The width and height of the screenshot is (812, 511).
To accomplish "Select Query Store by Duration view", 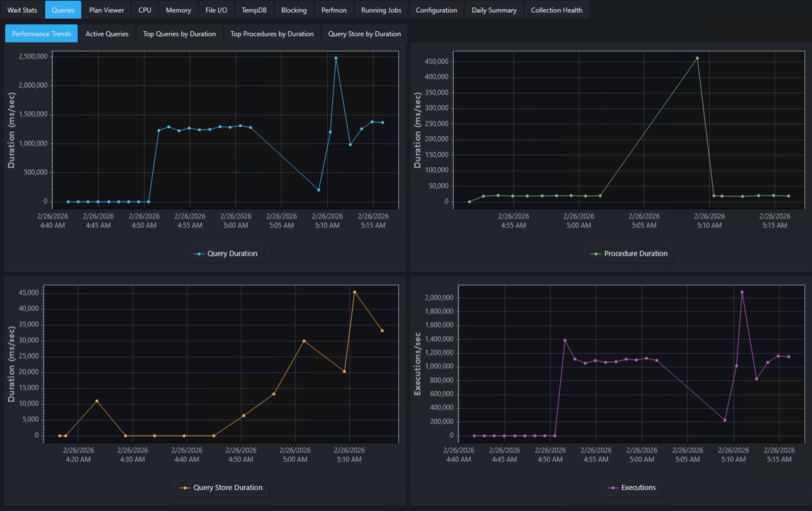I will pos(364,33).
